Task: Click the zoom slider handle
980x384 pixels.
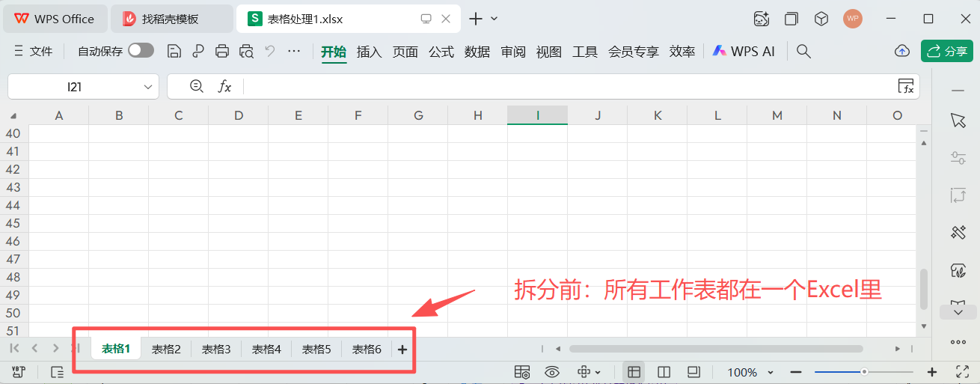Action: 864,372
